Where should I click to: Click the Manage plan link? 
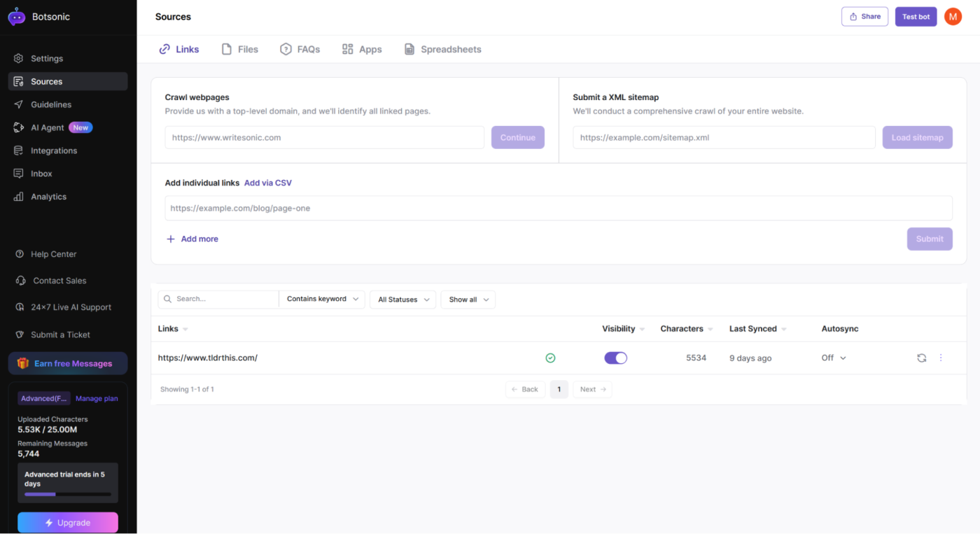[97, 399]
